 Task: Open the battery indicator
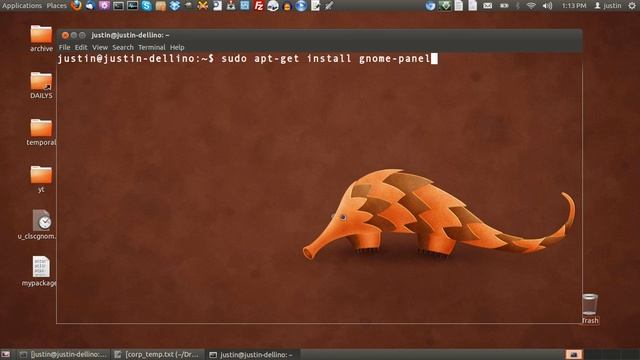[x=504, y=6]
